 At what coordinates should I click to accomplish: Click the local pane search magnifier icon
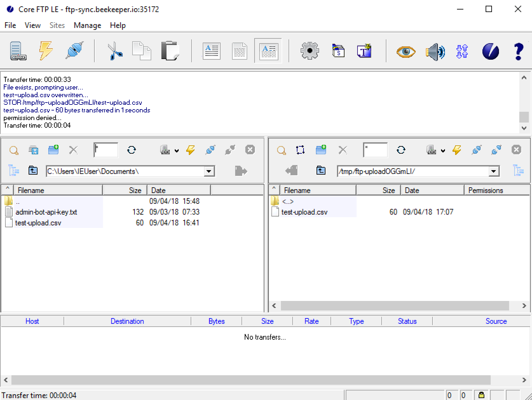click(x=14, y=150)
